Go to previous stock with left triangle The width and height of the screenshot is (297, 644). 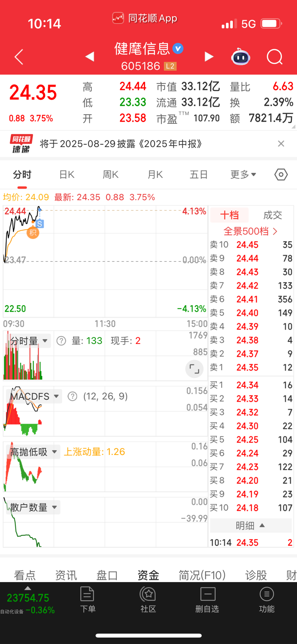(x=90, y=57)
